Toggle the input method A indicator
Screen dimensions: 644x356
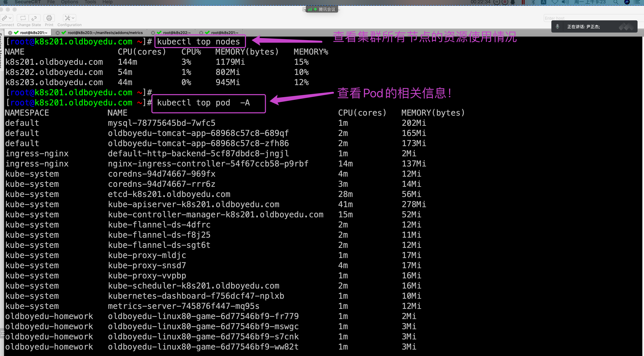click(x=544, y=2)
